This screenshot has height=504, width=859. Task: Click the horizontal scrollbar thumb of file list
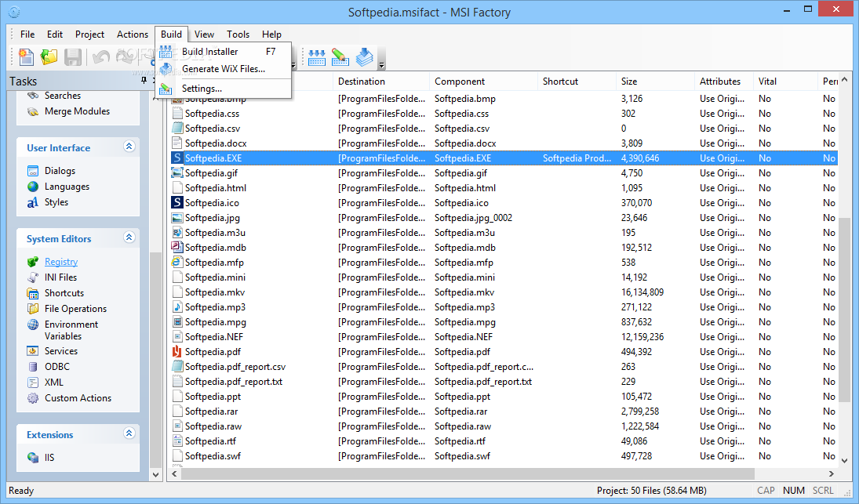click(x=468, y=473)
